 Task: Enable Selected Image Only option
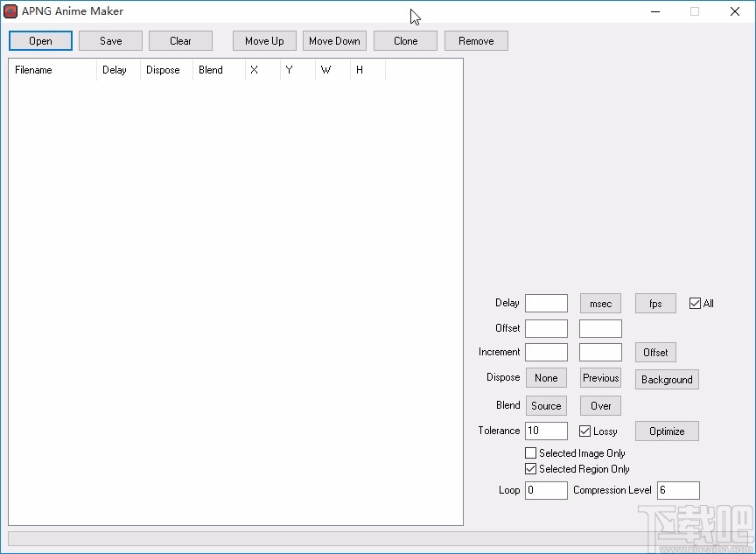530,452
